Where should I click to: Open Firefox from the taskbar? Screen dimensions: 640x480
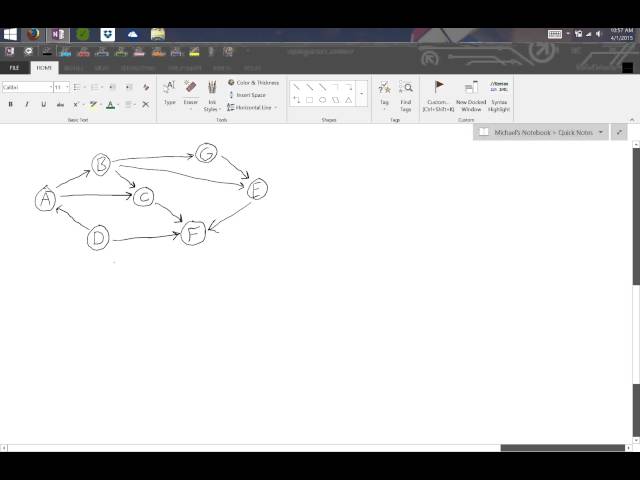click(x=33, y=34)
